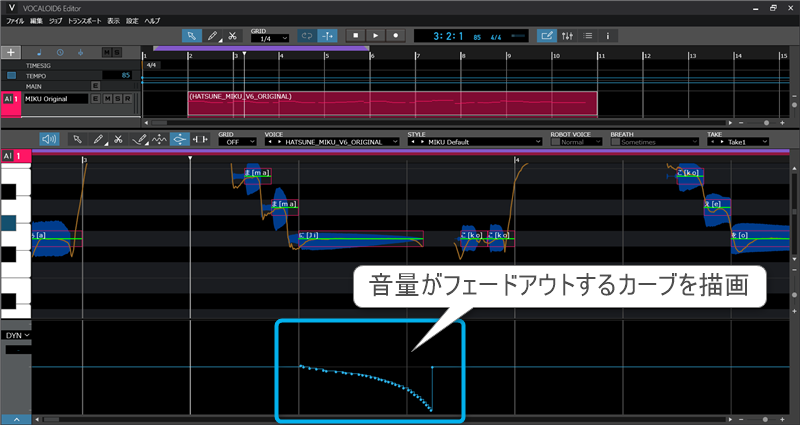Open the ジョブ menu

[55, 21]
